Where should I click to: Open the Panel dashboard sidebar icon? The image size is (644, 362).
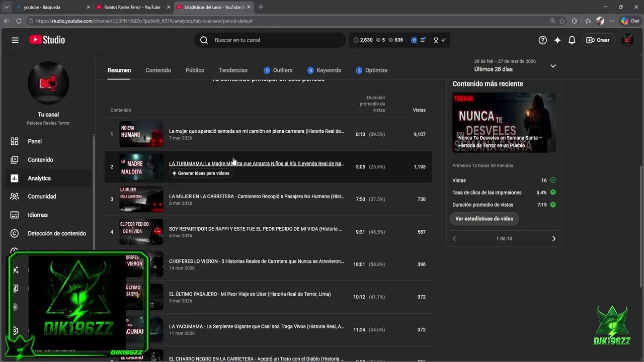point(15,141)
